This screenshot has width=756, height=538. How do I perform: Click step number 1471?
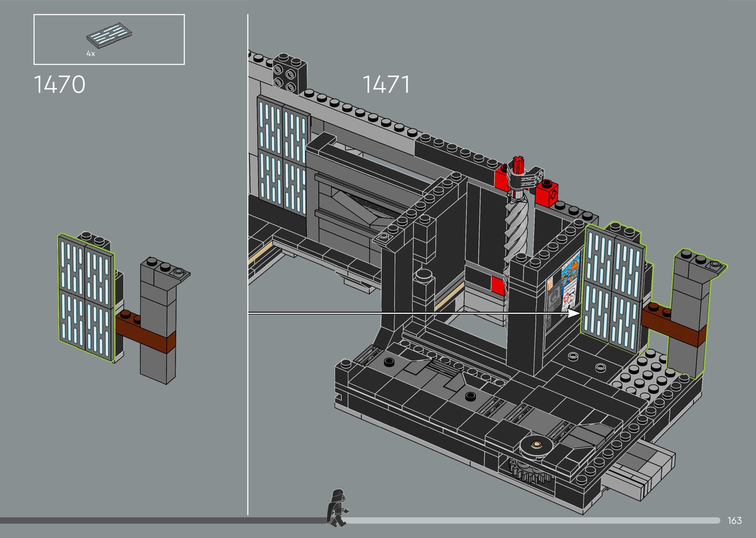coord(386,84)
